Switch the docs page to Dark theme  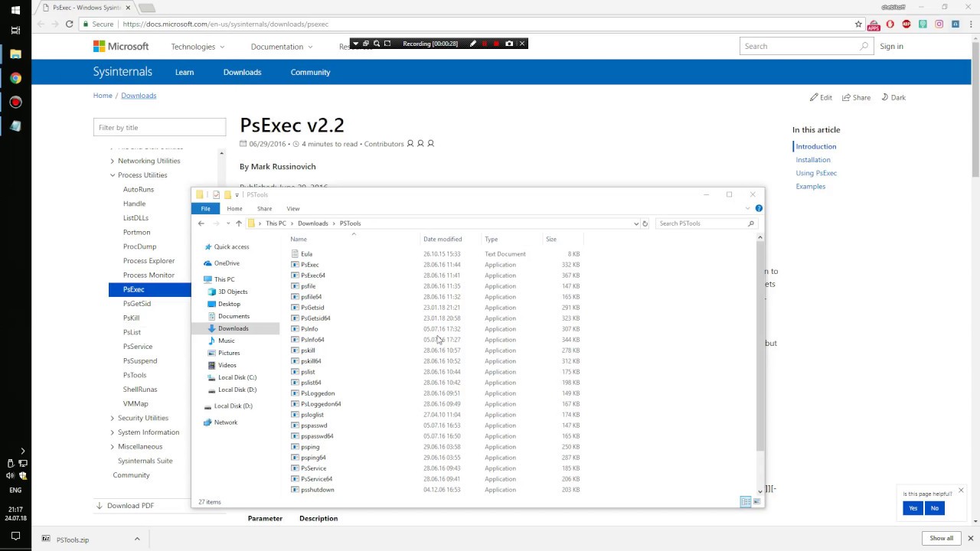click(893, 97)
